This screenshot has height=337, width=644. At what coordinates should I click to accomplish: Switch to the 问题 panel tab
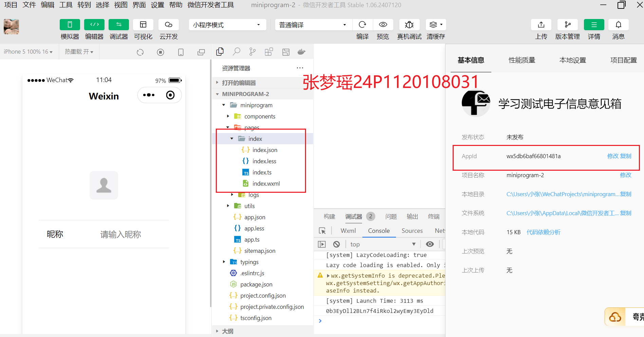(x=391, y=217)
